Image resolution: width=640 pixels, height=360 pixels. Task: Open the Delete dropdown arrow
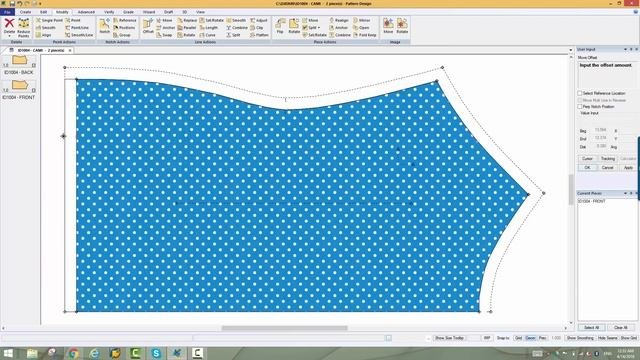pyautogui.click(x=9, y=37)
